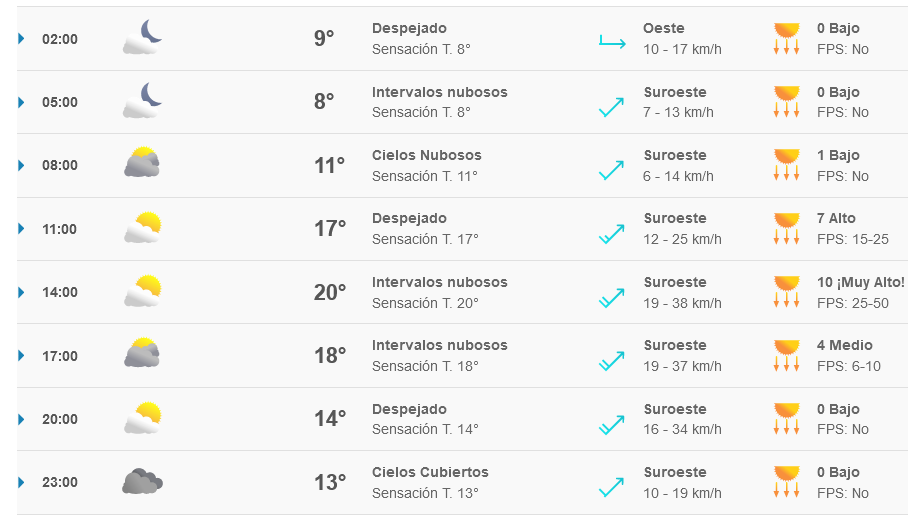The height and width of the screenshot is (524, 908).
Task: Click the UV index sun icon at 20:00
Action: pos(787,418)
